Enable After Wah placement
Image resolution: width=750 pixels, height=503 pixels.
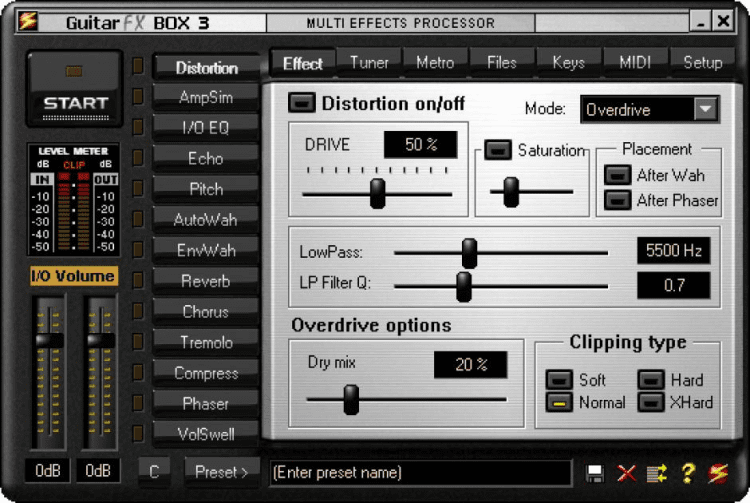tap(618, 175)
